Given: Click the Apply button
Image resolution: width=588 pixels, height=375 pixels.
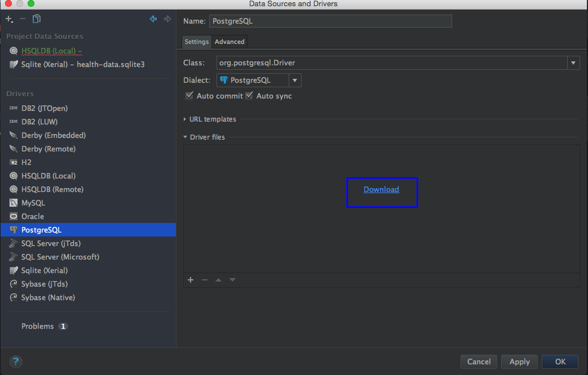Looking at the screenshot, I should [519, 361].
